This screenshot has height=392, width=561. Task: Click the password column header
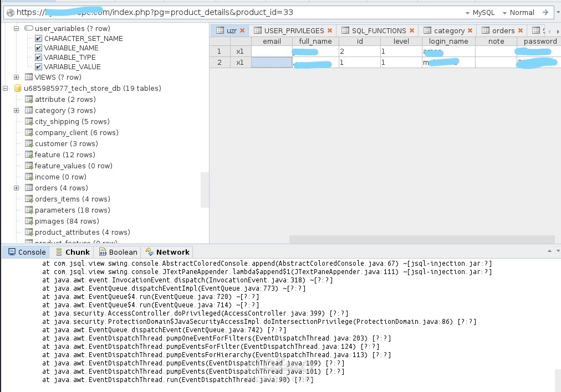point(540,41)
